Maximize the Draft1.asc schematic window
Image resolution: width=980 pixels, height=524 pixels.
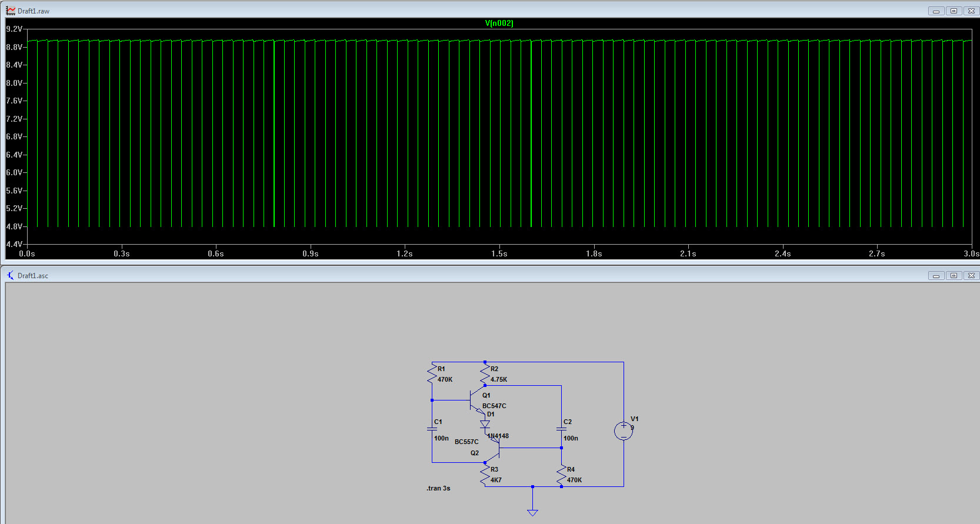(x=954, y=275)
